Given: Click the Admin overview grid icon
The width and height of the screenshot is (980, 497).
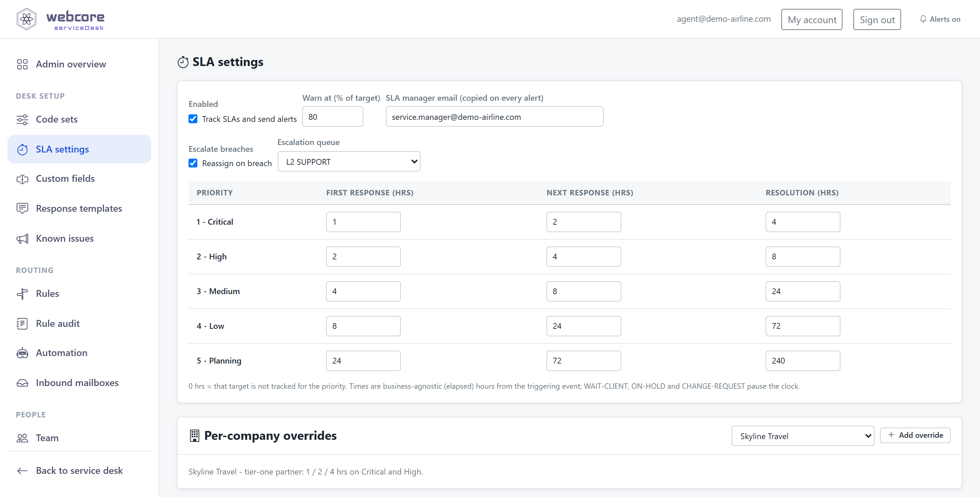Looking at the screenshot, I should pos(22,64).
